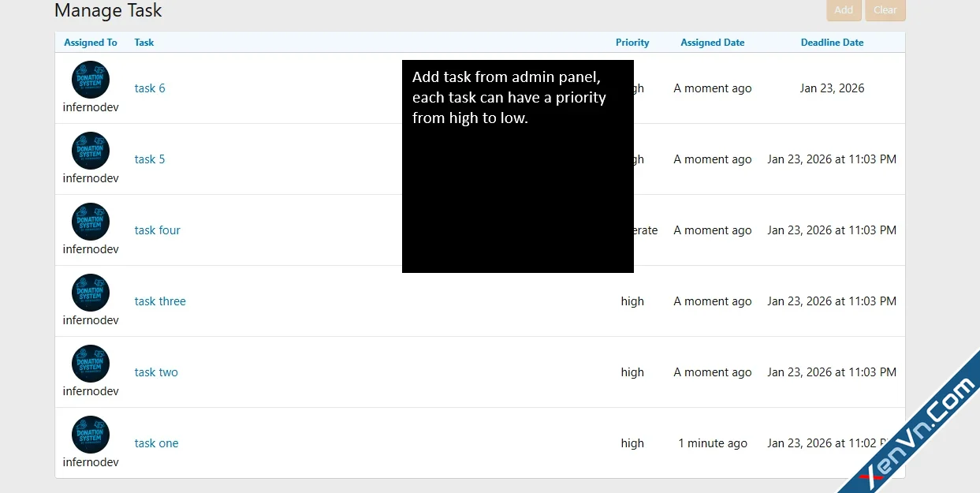Open task 6 details

tap(150, 88)
